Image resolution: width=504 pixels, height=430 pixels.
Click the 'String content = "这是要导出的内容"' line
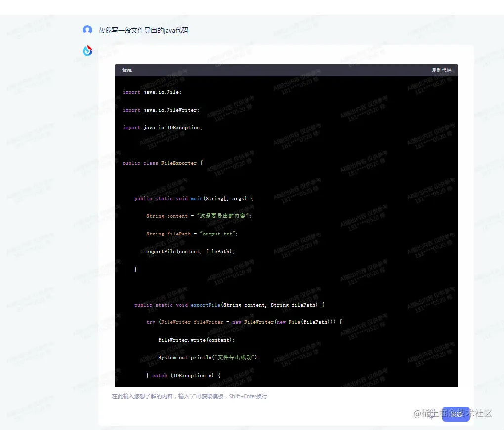199,216
